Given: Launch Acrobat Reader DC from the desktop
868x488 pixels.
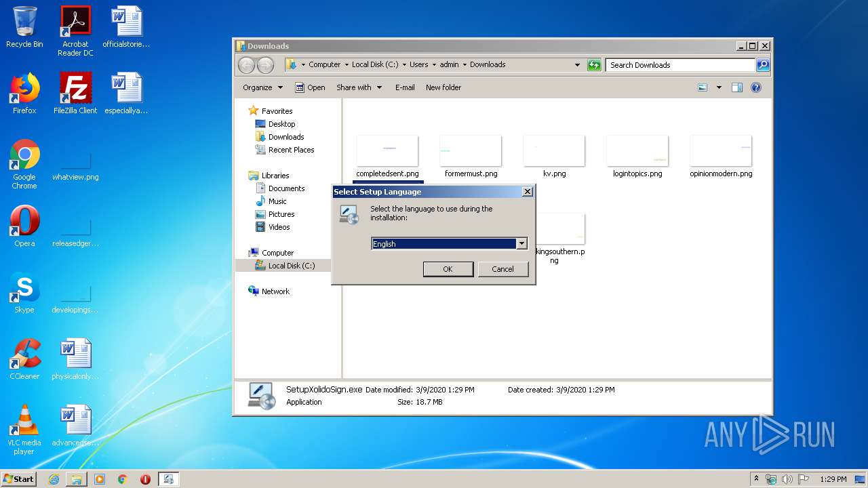Looking at the screenshot, I should tap(75, 31).
